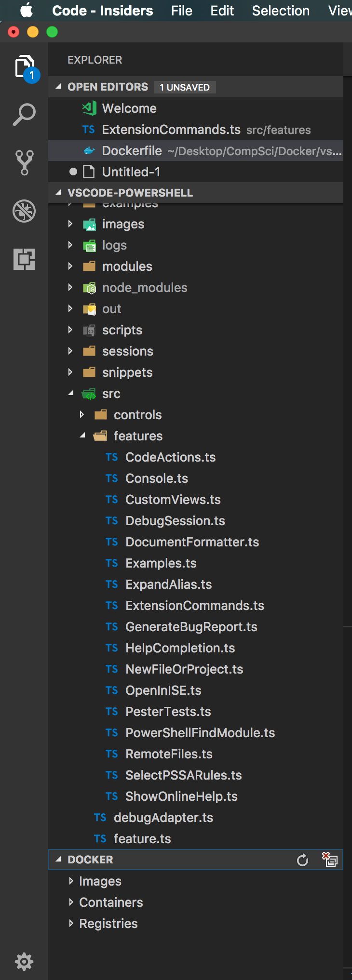This screenshot has height=980, width=352.
Task: Click the System Prune icon in Docker header
Action: coord(330,860)
